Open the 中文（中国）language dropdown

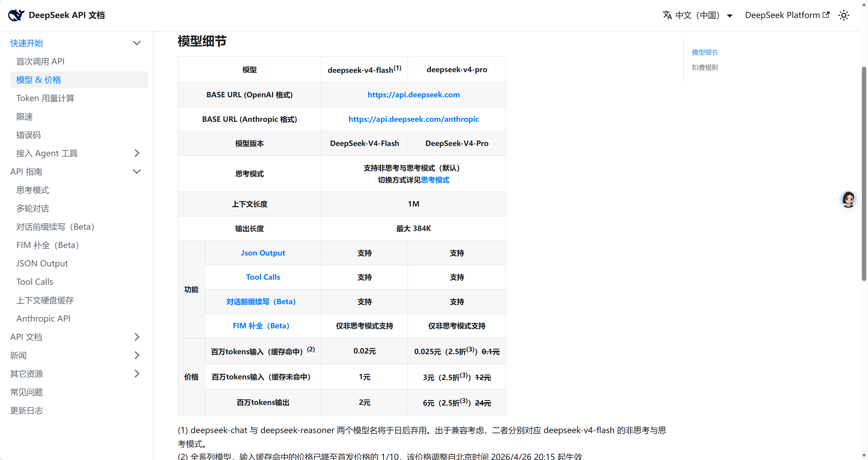(698, 15)
